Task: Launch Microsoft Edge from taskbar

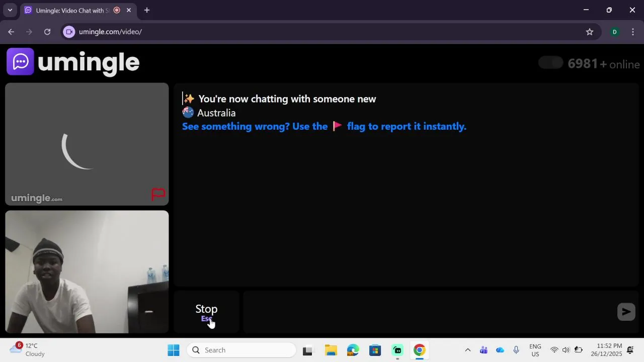Action: click(x=353, y=350)
